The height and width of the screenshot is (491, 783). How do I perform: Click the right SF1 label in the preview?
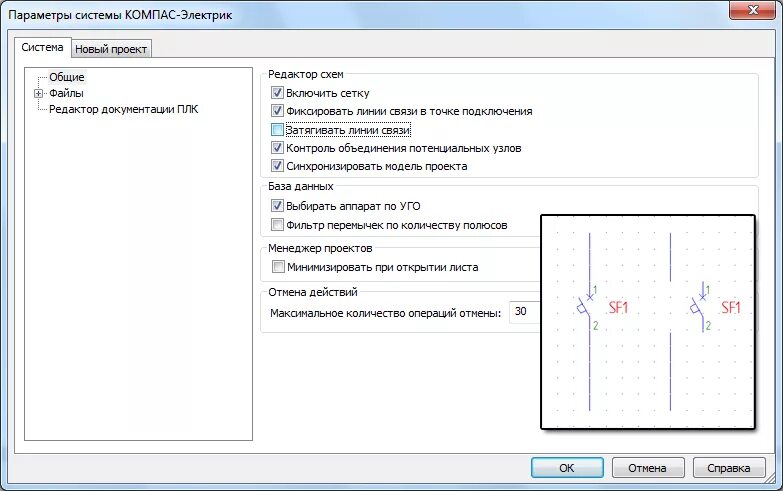(x=731, y=307)
